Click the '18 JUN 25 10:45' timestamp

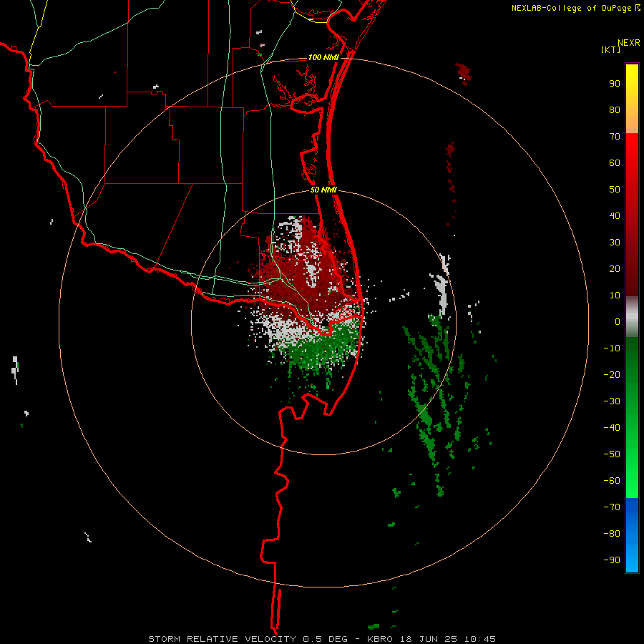[448, 639]
